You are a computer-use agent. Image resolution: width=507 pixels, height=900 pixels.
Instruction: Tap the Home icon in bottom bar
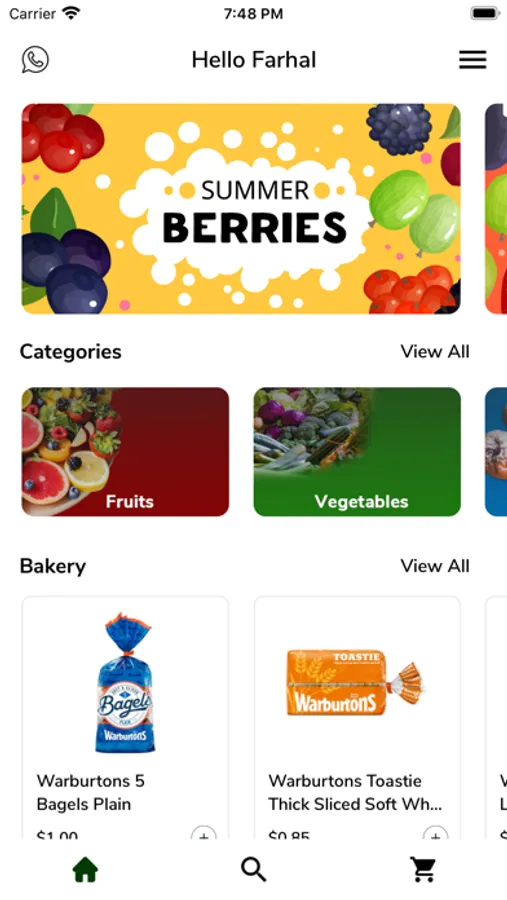coord(85,870)
